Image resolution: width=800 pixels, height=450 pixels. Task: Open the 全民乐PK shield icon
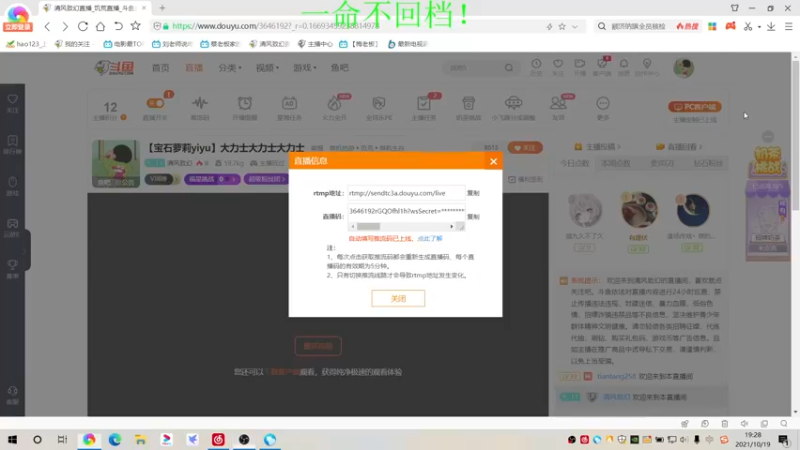379,104
